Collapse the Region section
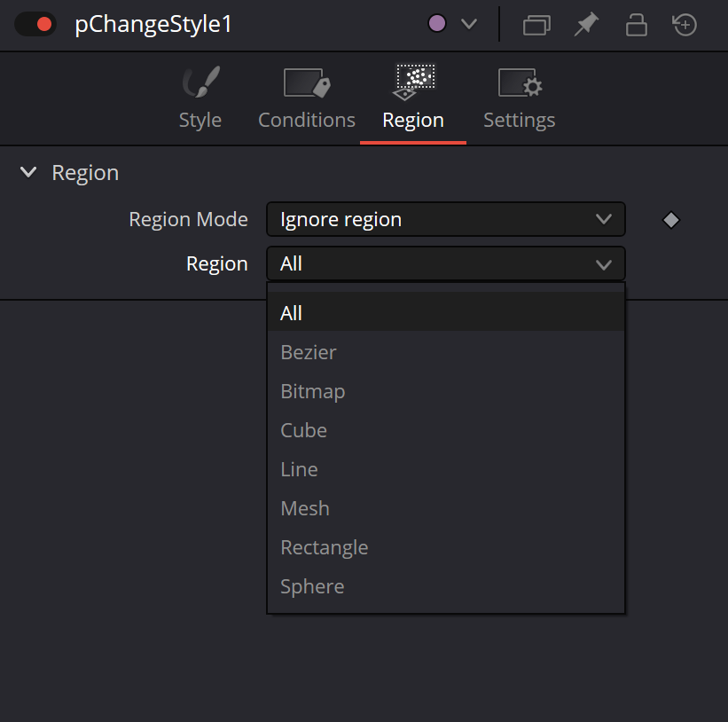Screen dimensions: 728x722 [x=28, y=172]
